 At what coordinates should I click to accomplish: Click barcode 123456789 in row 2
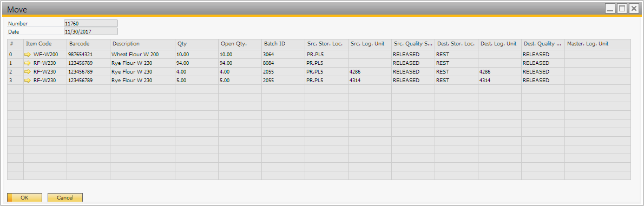88,72
